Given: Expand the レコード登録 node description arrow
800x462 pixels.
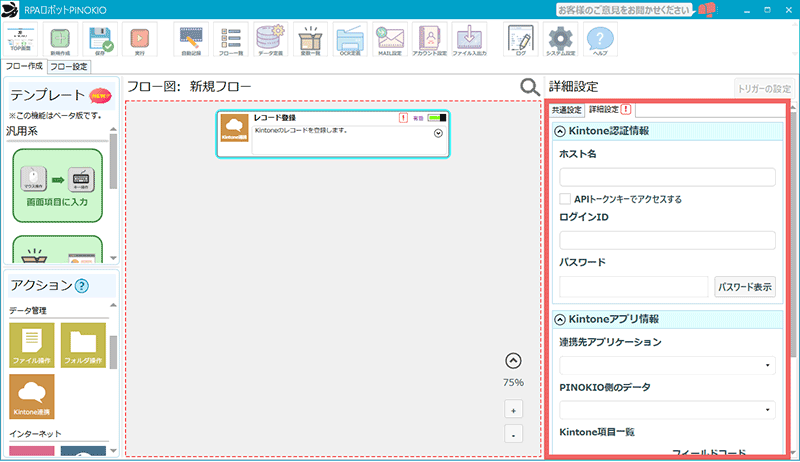Looking at the screenshot, I should pyautogui.click(x=438, y=134).
